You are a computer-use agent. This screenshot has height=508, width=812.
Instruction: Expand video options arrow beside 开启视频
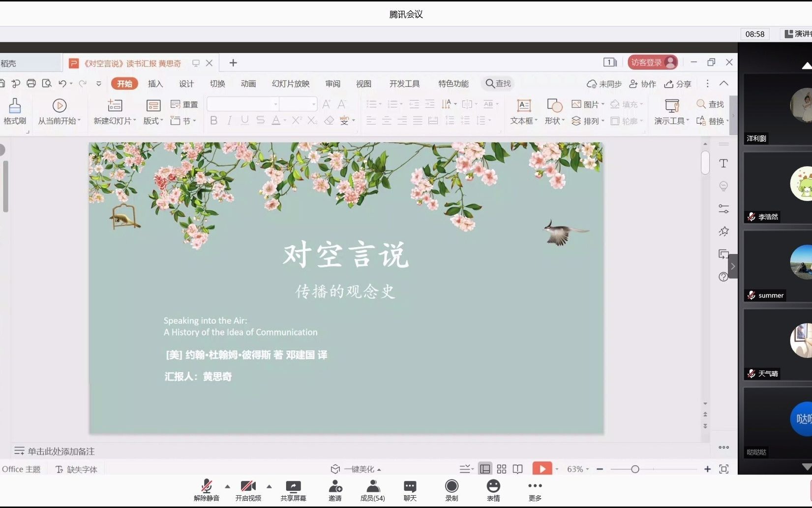(x=269, y=486)
